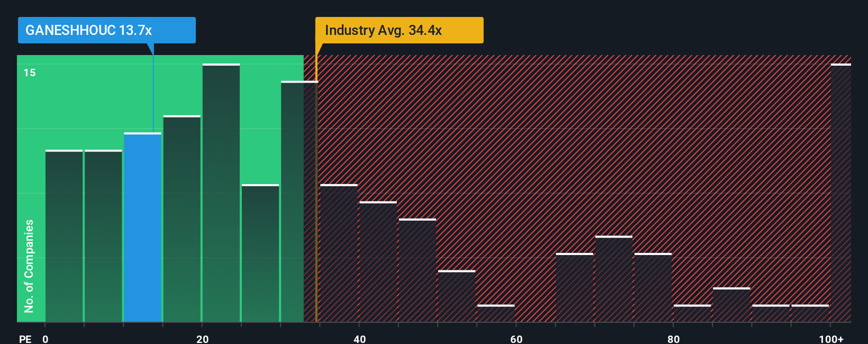Image resolution: width=868 pixels, height=344 pixels.
Task: Click the No. of Companies axis title
Action: coord(29,266)
